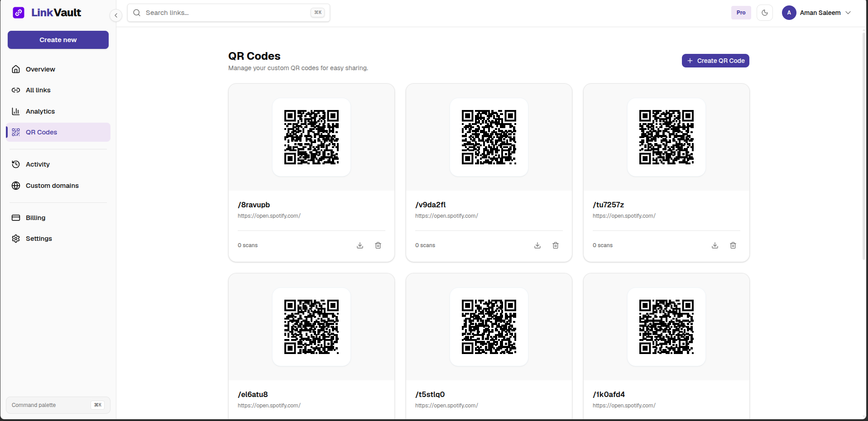
Task: Click the Spotify URL under /t5stlq0
Action: (x=446, y=406)
